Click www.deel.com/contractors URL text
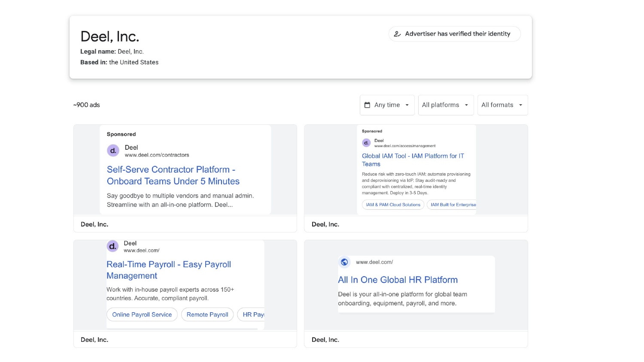 point(157,155)
